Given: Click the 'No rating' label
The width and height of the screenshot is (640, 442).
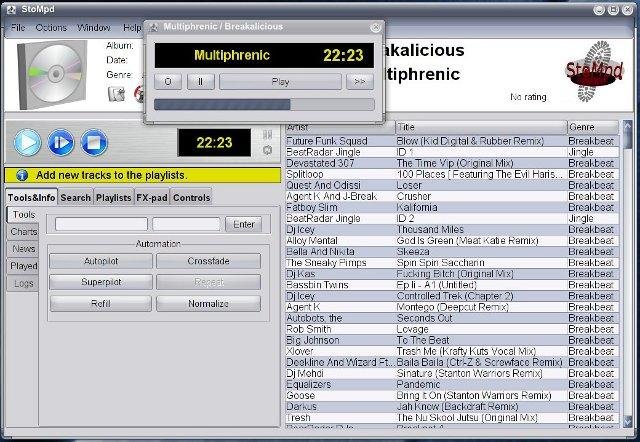Looking at the screenshot, I should pyautogui.click(x=528, y=97).
